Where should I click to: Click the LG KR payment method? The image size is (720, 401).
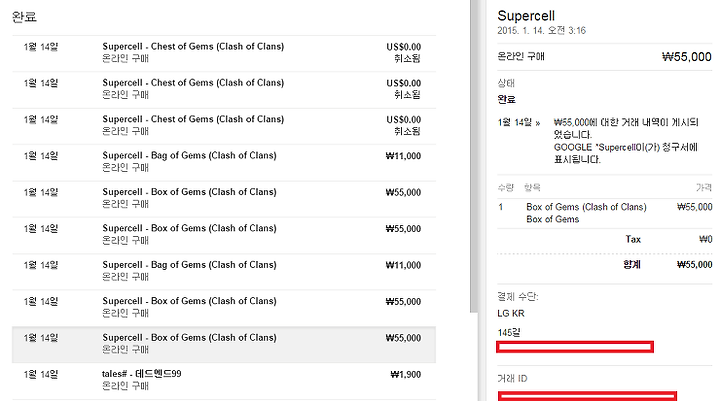tap(511, 314)
